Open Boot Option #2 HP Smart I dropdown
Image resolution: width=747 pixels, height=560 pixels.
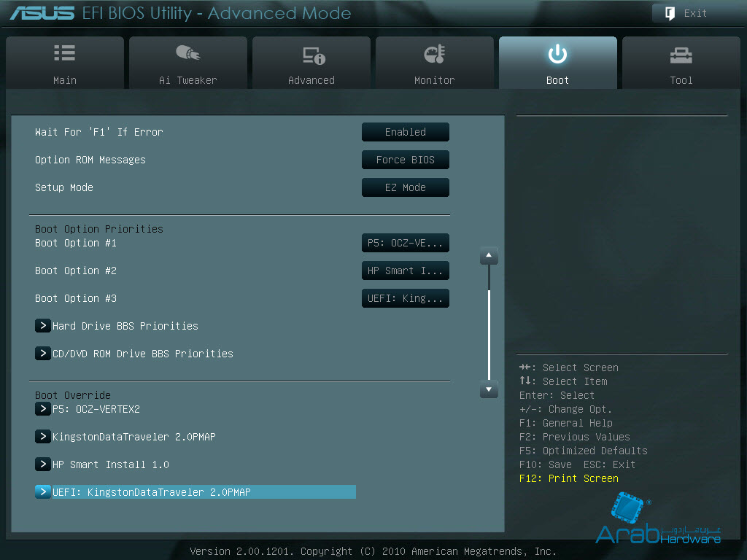(406, 271)
